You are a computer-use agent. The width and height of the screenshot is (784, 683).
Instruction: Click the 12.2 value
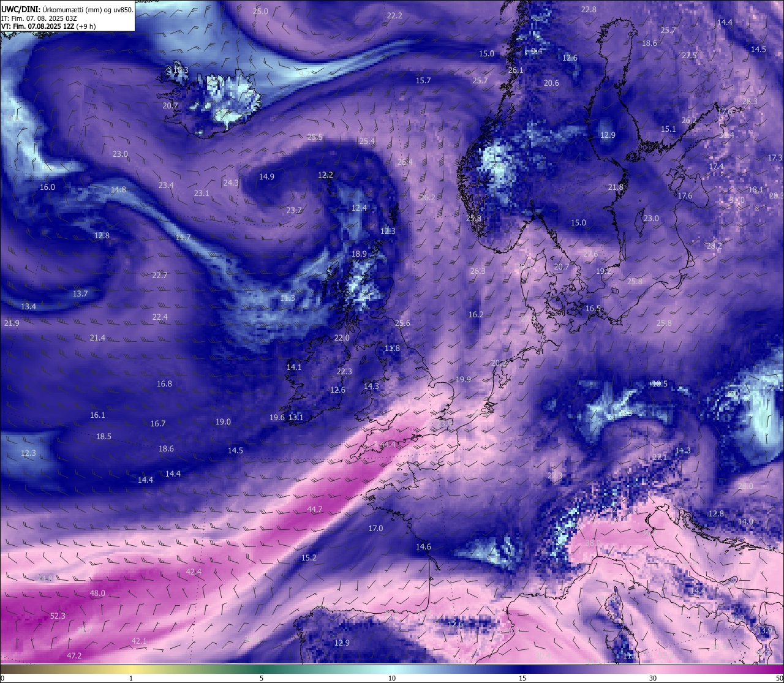point(325,175)
